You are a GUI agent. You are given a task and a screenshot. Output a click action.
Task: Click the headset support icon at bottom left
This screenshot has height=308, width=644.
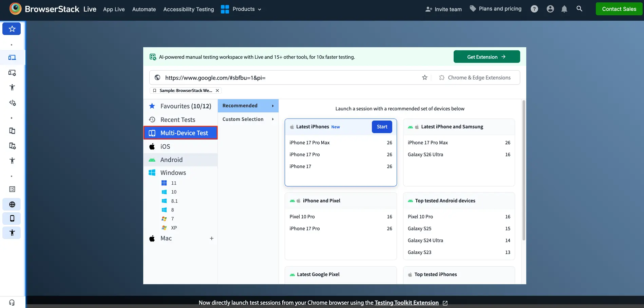[12, 302]
